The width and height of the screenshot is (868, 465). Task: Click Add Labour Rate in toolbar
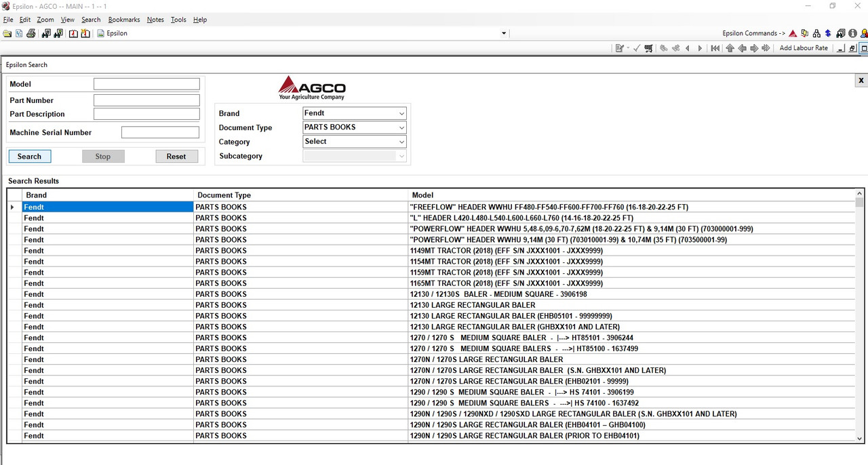[x=804, y=48]
